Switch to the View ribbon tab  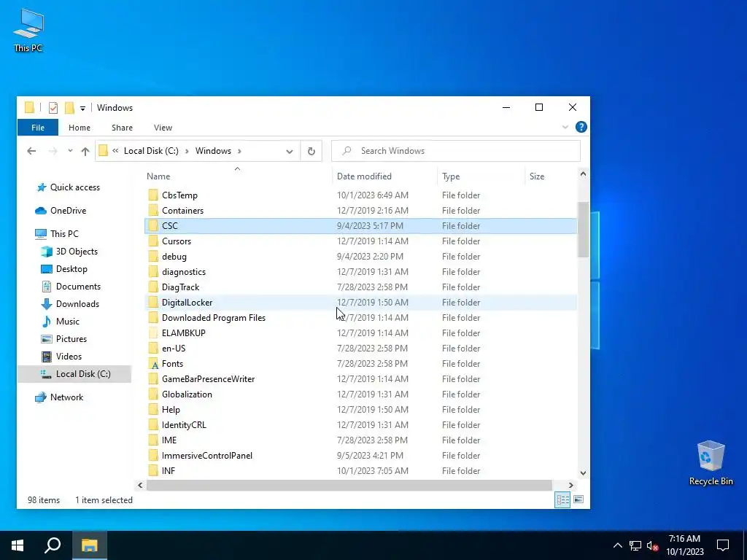point(163,128)
